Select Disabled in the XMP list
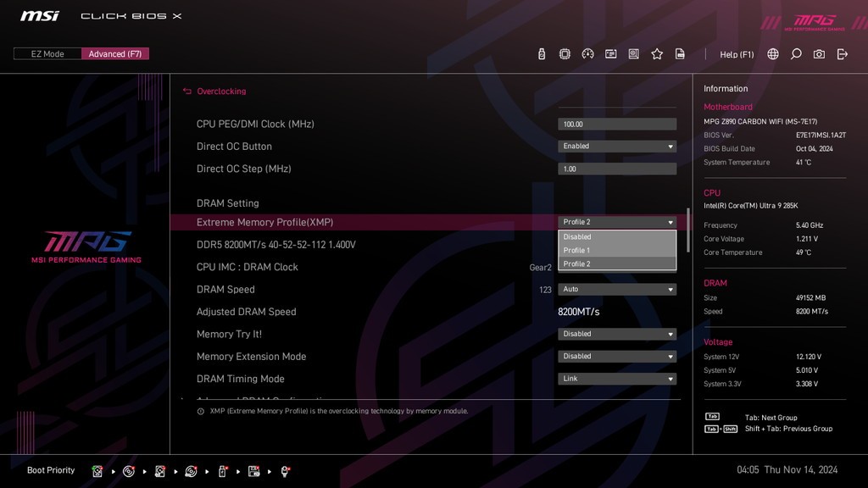The height and width of the screenshot is (488, 868). [x=616, y=237]
